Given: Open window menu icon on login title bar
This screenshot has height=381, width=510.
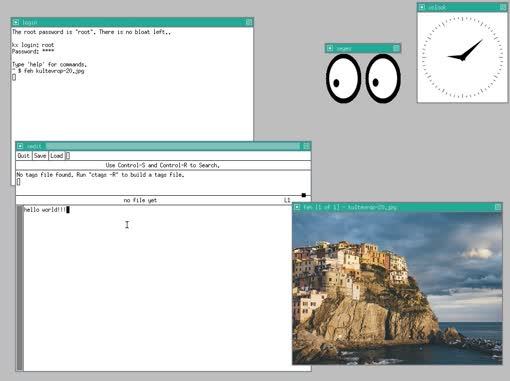Looking at the screenshot, I should click(16, 22).
